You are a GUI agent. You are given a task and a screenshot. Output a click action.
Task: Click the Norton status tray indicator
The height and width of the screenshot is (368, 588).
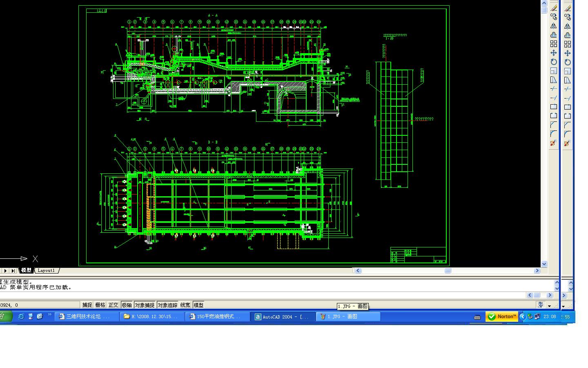(502, 316)
